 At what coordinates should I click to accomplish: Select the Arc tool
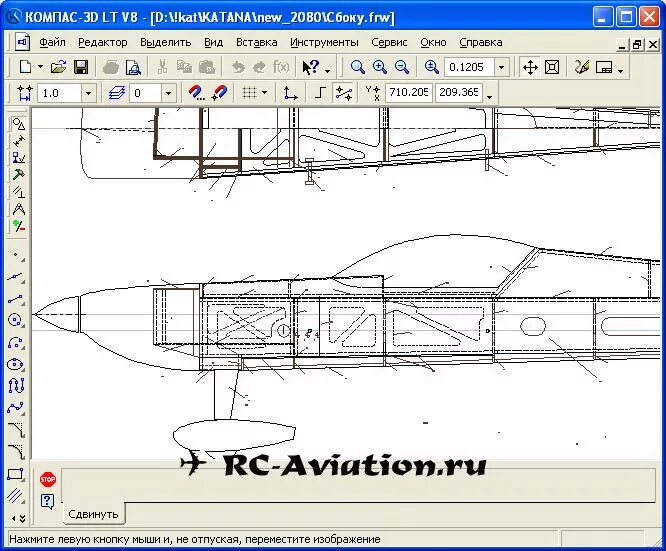16,342
